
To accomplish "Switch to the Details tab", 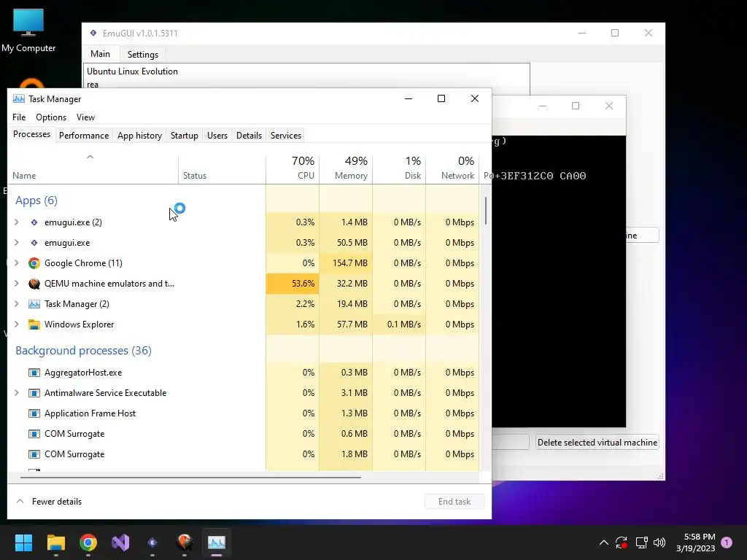I will pyautogui.click(x=249, y=136).
